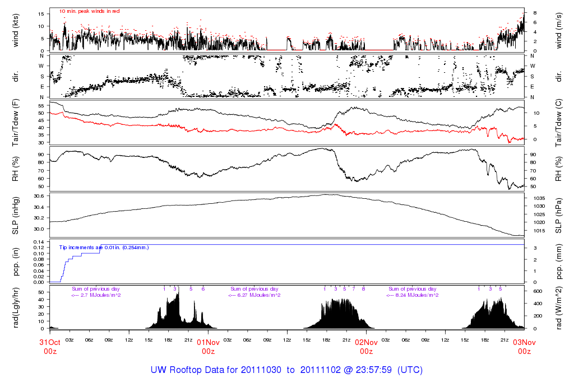Click the UW Rooftop Data title text
This screenshot has width=574, height=392.
pos(286,370)
